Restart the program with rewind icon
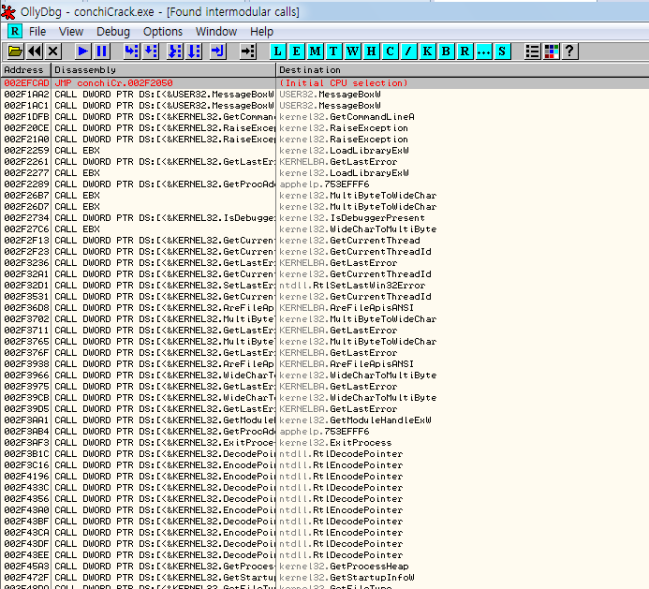Screen dimensions: 649x589 (x=34, y=51)
